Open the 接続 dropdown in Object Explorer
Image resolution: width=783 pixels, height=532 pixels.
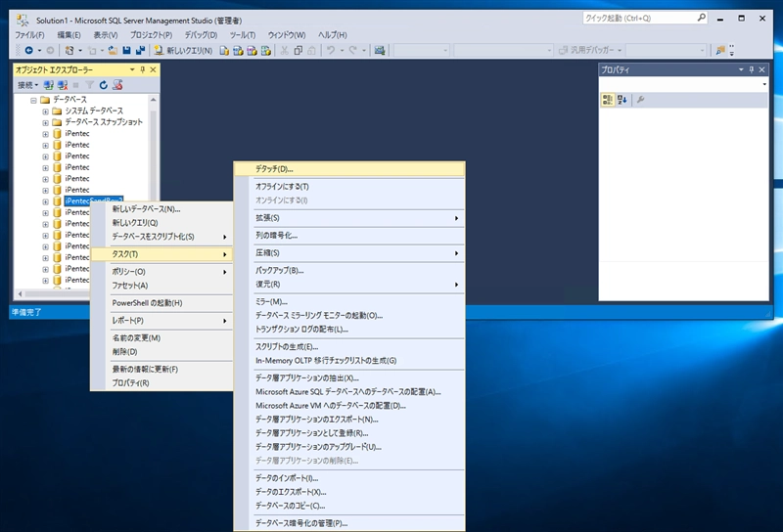(x=28, y=85)
